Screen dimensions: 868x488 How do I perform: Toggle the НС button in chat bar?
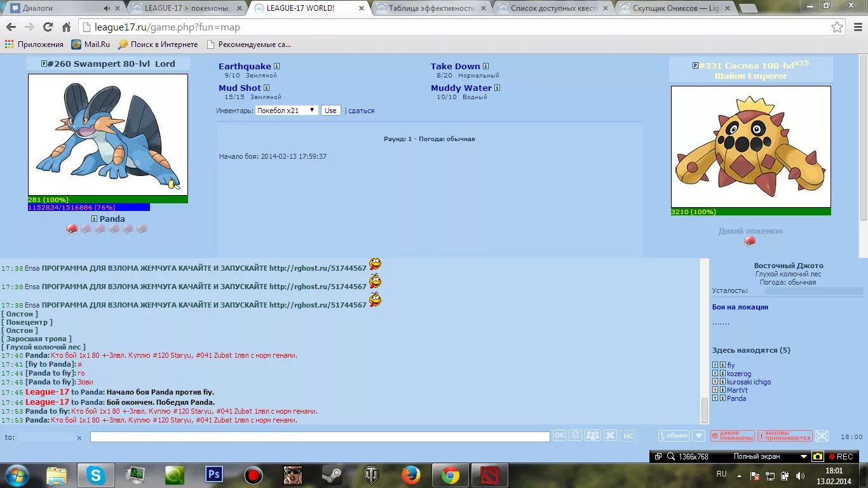[x=627, y=435]
